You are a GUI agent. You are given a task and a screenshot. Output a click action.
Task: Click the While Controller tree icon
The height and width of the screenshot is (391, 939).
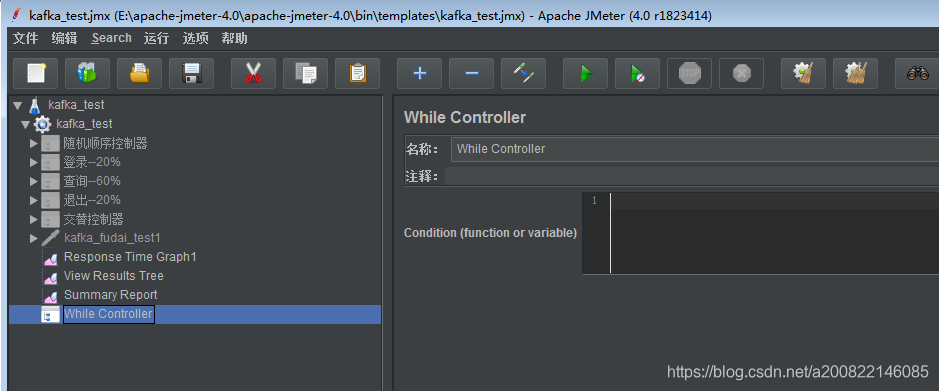(50, 314)
